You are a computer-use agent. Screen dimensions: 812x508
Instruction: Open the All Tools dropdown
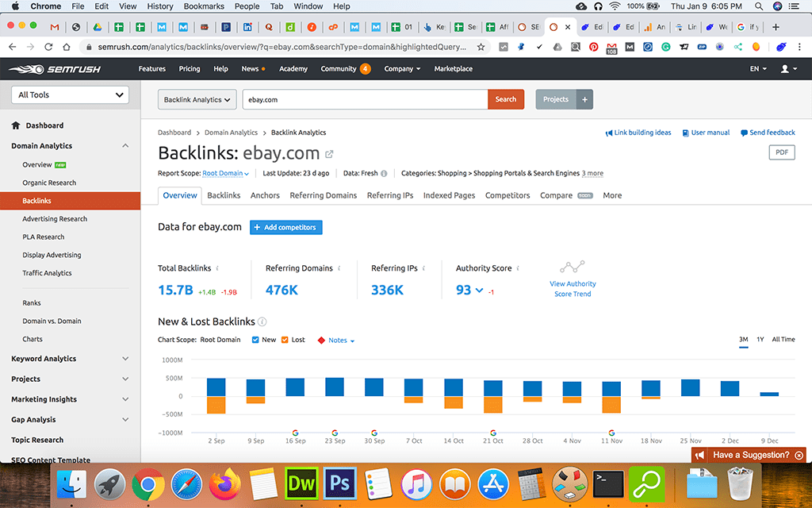(70, 95)
